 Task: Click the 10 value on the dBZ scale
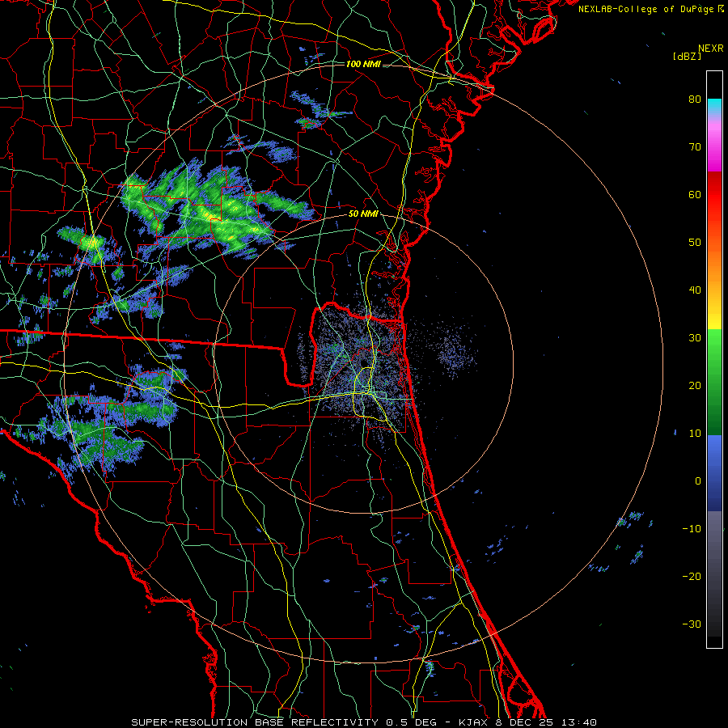click(695, 434)
